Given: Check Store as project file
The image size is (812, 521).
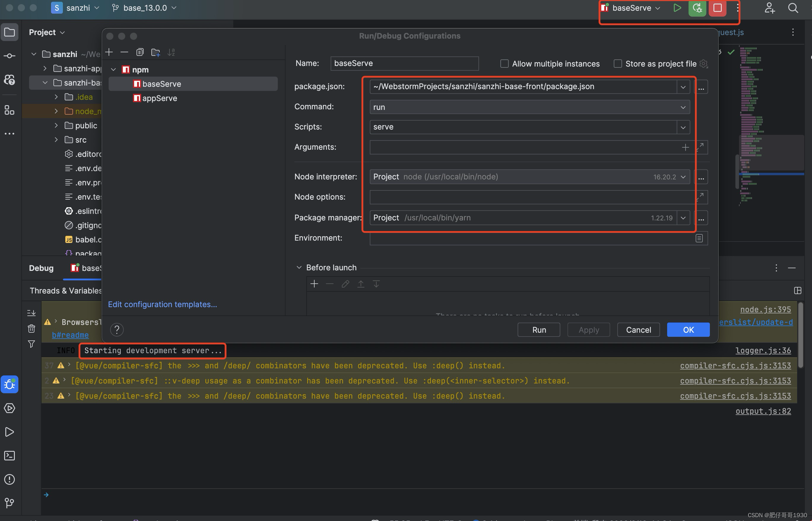Looking at the screenshot, I should pyautogui.click(x=618, y=64).
